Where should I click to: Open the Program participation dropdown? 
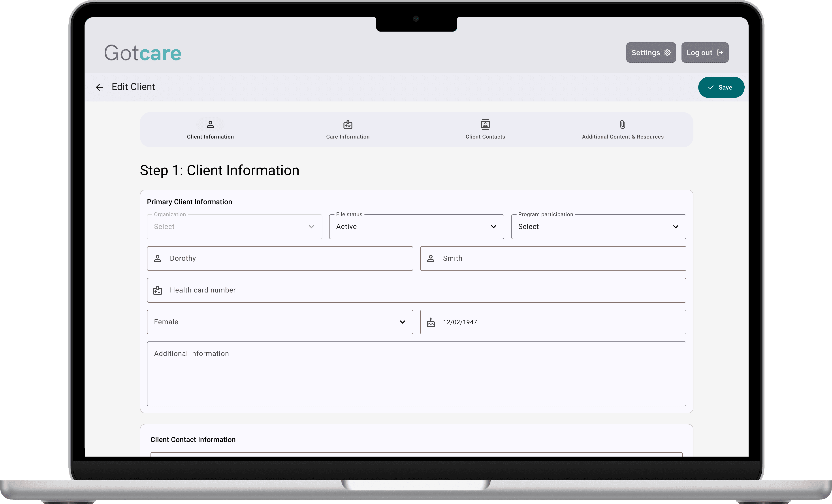coord(599,227)
